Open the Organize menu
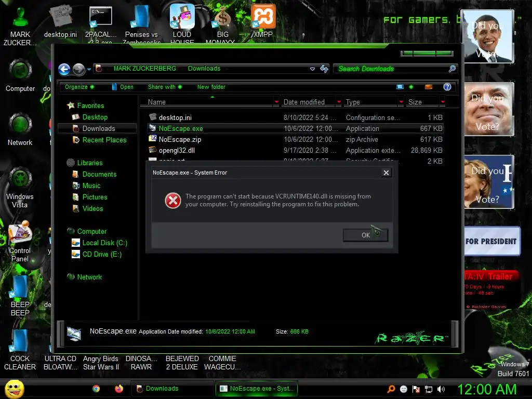 [x=79, y=87]
